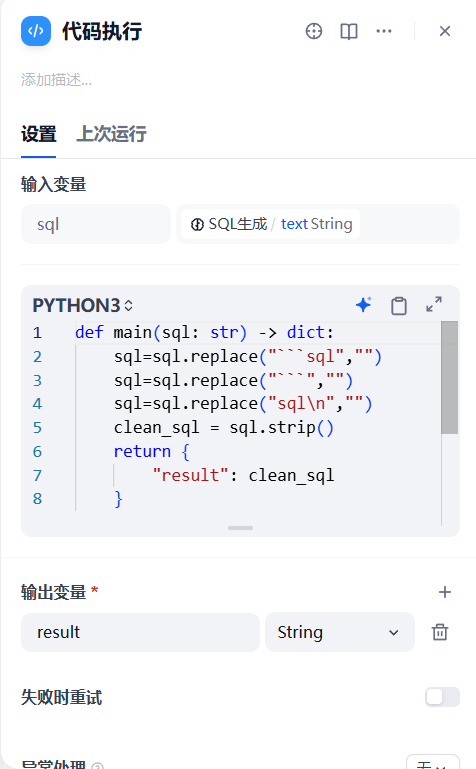Open the help book icon
Image resolution: width=476 pixels, height=769 pixels.
349,31
